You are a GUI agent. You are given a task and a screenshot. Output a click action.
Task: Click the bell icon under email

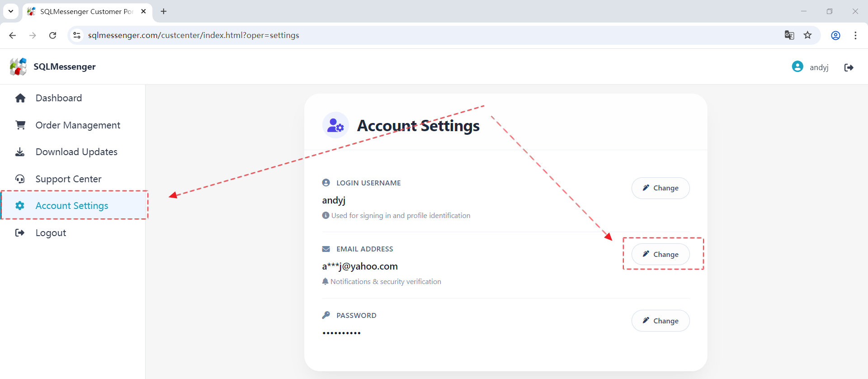tap(325, 281)
